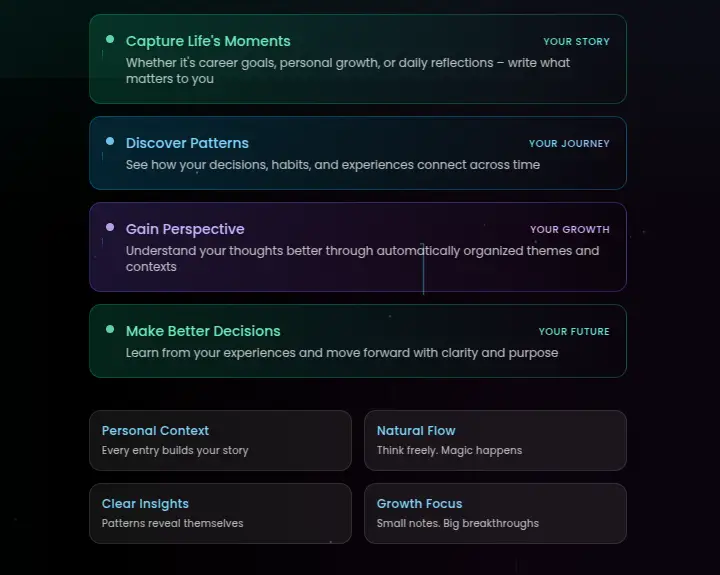This screenshot has height=575, width=720.
Task: Click the green dot beside Capture Life's Moments
Action: pyautogui.click(x=110, y=40)
